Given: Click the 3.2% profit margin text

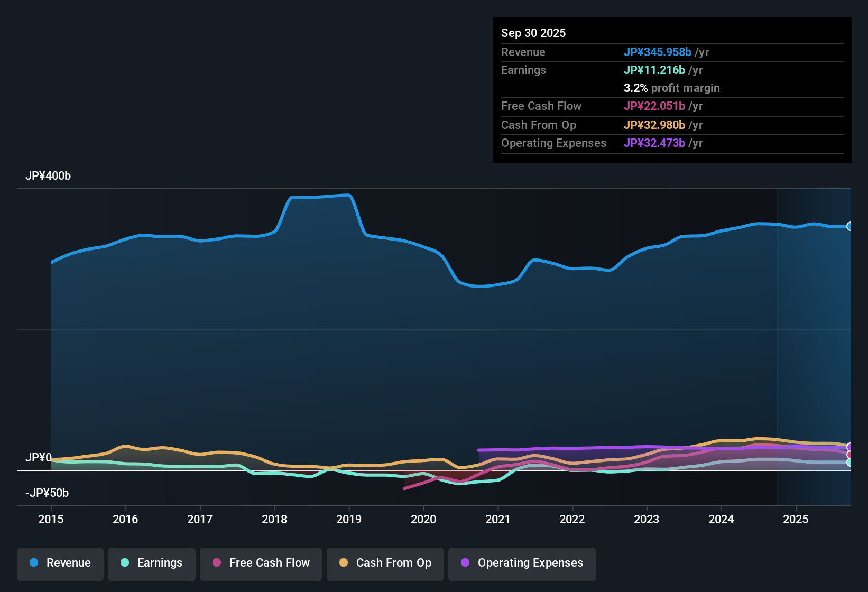Looking at the screenshot, I should point(671,88).
